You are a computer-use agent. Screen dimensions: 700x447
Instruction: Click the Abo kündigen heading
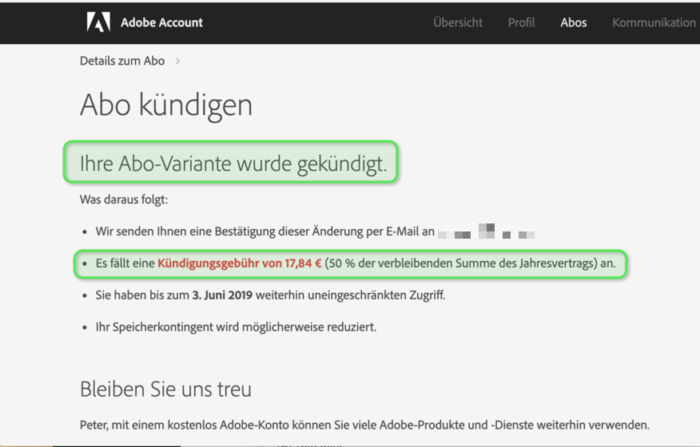click(x=166, y=105)
